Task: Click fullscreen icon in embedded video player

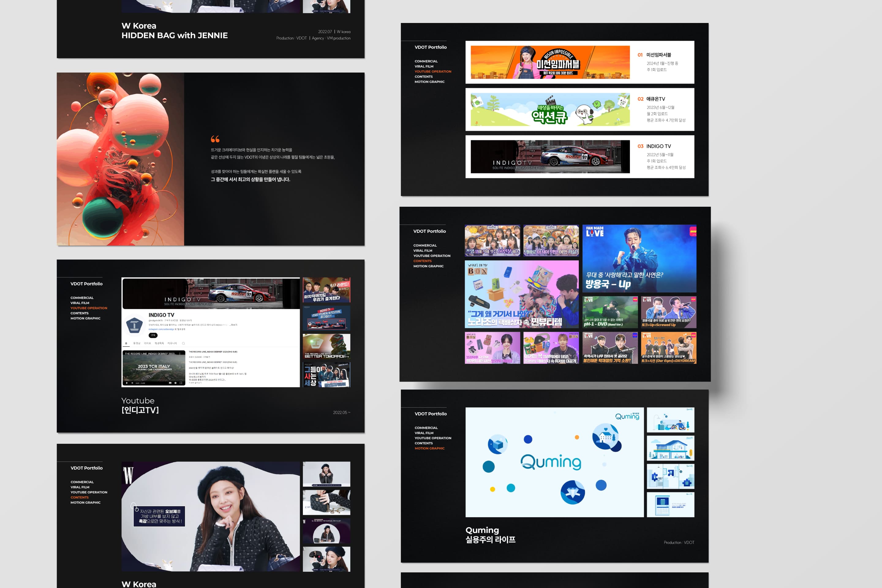Action: click(x=181, y=383)
